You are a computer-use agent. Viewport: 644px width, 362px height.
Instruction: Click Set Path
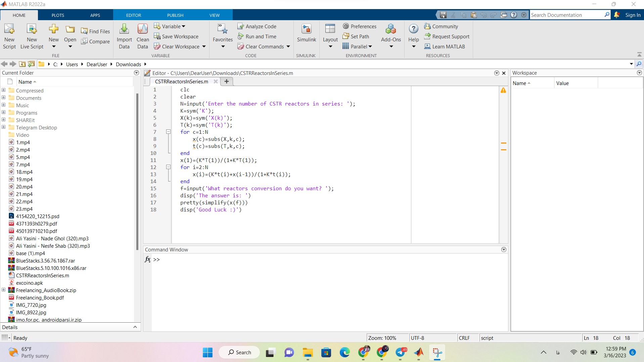(x=356, y=36)
